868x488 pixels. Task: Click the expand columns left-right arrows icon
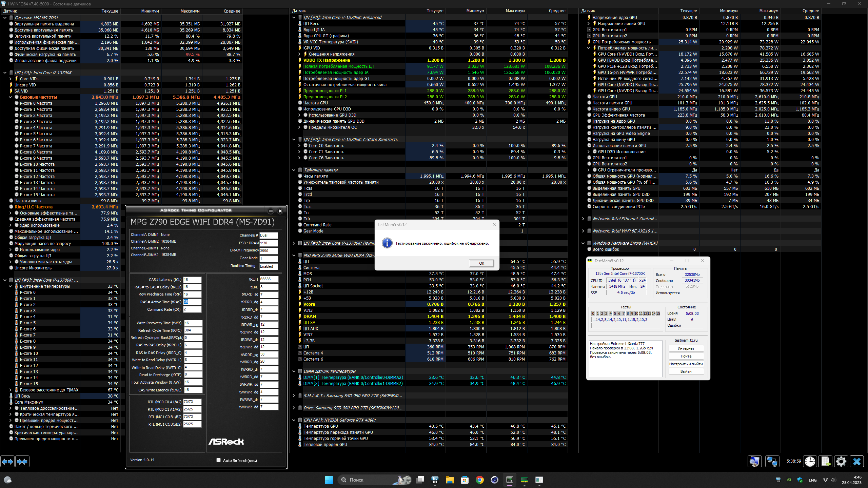click(x=7, y=461)
